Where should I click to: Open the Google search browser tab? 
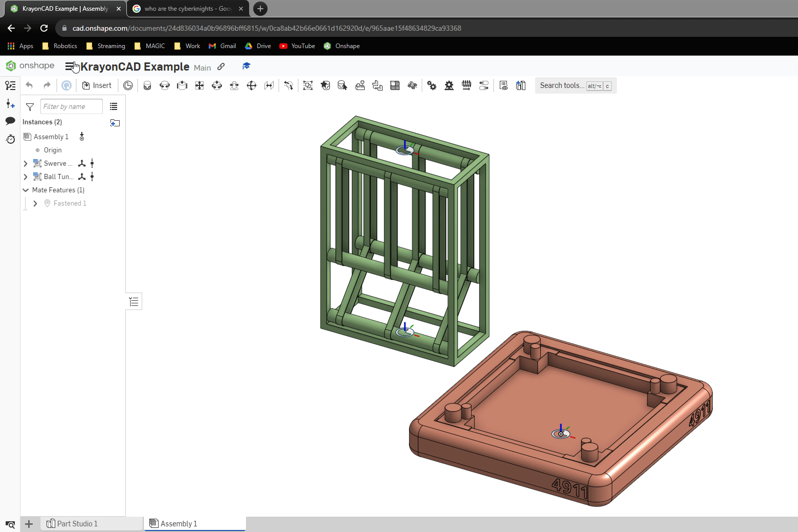tap(187, 9)
